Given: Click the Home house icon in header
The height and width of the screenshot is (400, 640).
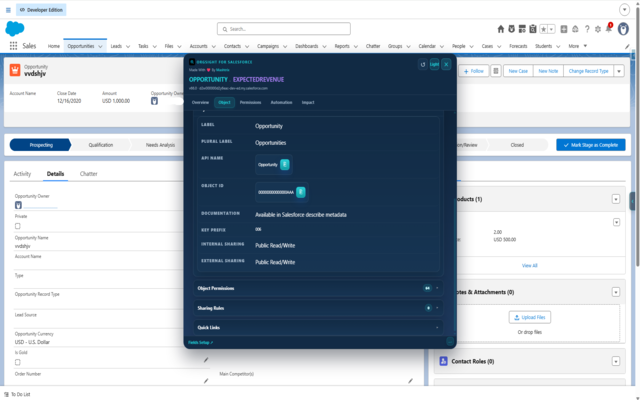Looking at the screenshot, I should (501, 29).
